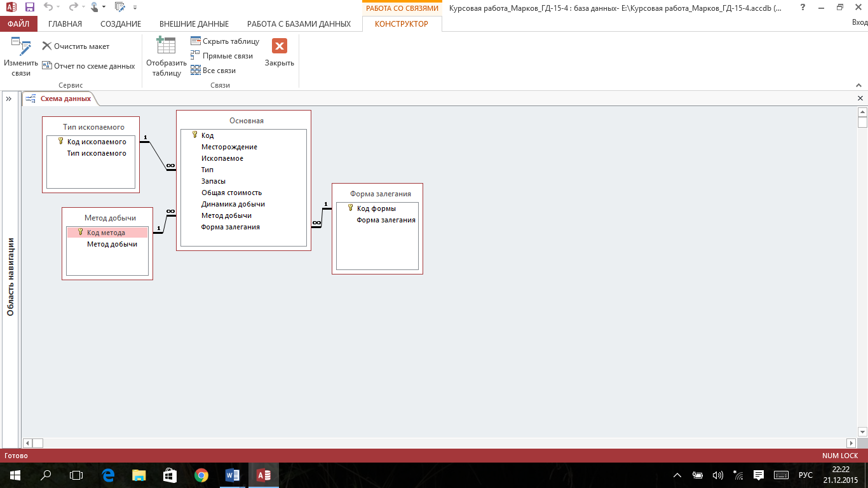Click the volume speaker tray icon
The image size is (868, 488).
[x=718, y=475]
